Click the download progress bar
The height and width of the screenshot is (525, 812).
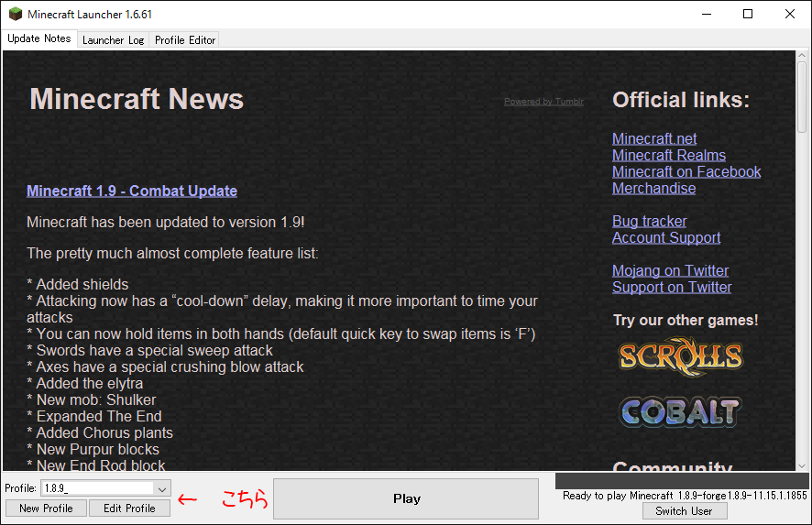(x=682, y=481)
